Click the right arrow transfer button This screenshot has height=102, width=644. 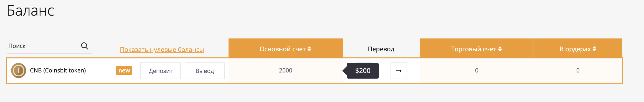pos(399,71)
